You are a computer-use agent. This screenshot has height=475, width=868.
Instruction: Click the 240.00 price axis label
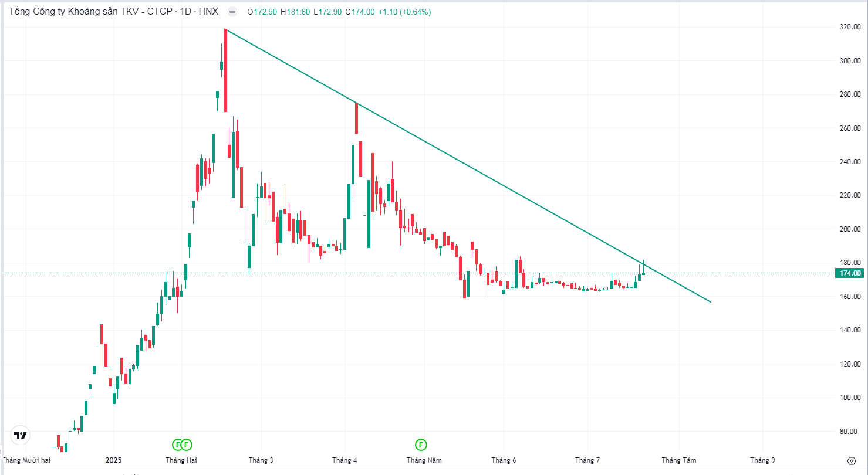coord(850,162)
